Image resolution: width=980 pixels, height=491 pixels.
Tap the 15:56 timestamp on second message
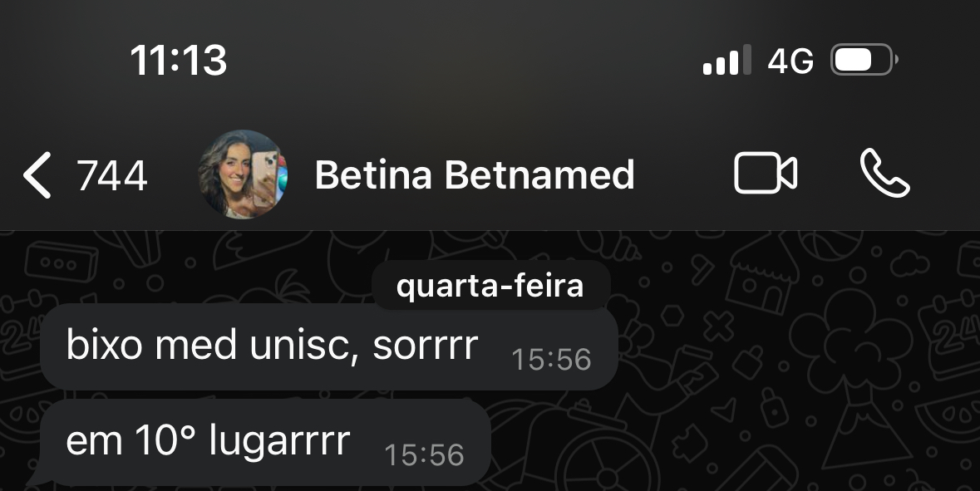424,454
